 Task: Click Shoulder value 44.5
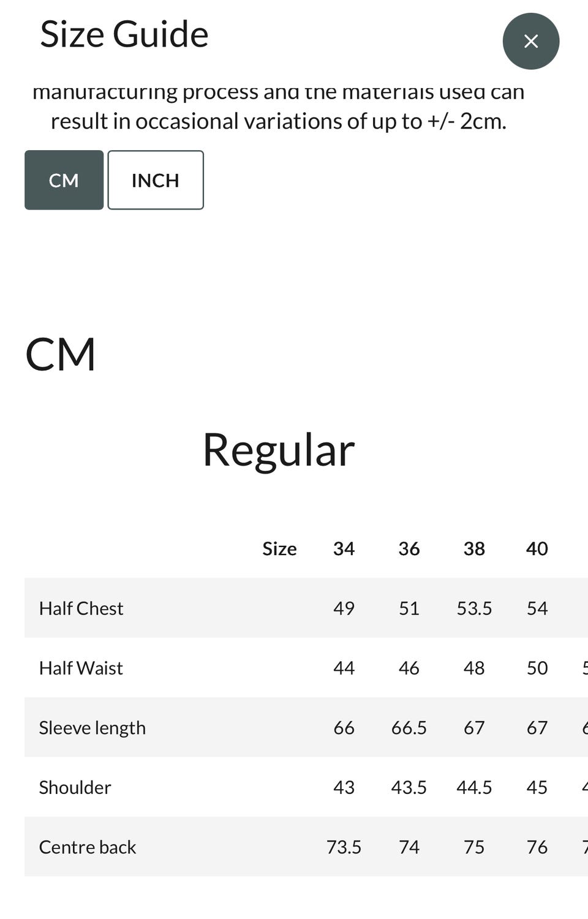pyautogui.click(x=474, y=787)
